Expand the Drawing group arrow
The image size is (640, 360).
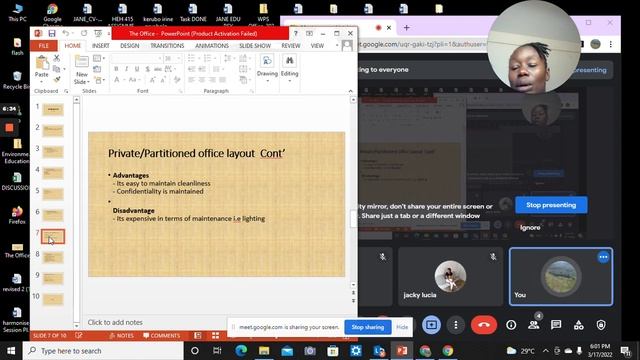(x=267, y=81)
